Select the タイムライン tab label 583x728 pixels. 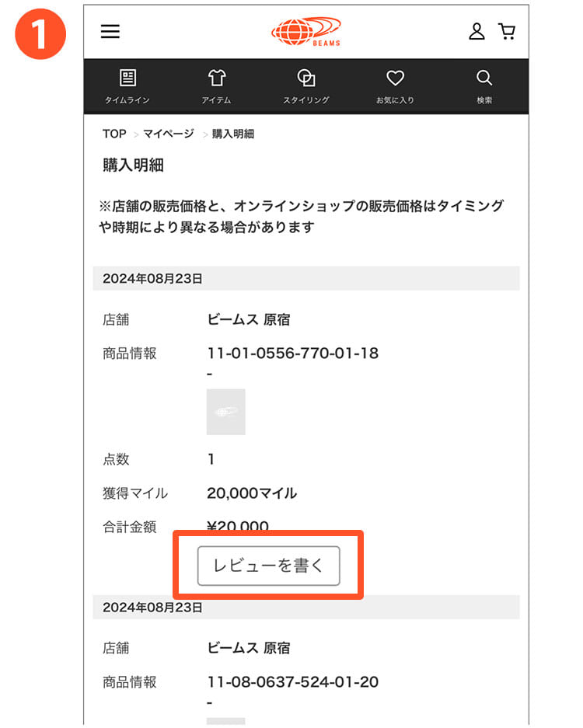click(x=127, y=100)
